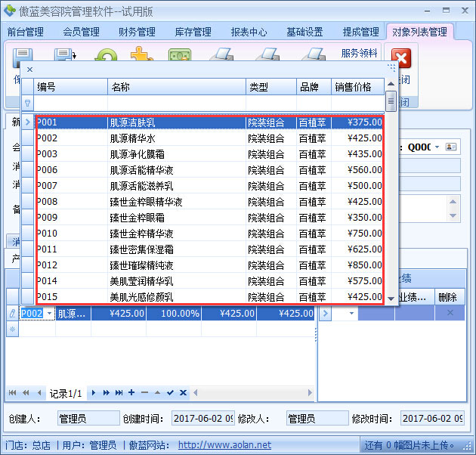This screenshot has height=455, width=476.
Task: Switch to the 库存管理 tab
Action: click(193, 32)
